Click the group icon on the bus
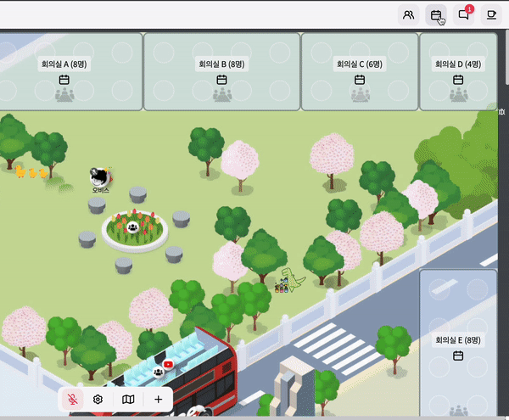Screen dimensions: 509x420 159,372
